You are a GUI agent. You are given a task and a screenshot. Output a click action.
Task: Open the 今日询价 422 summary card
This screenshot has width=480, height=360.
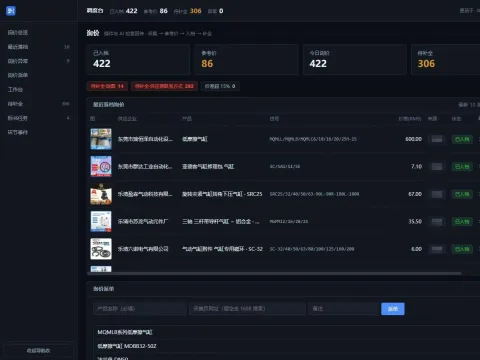tap(355, 59)
